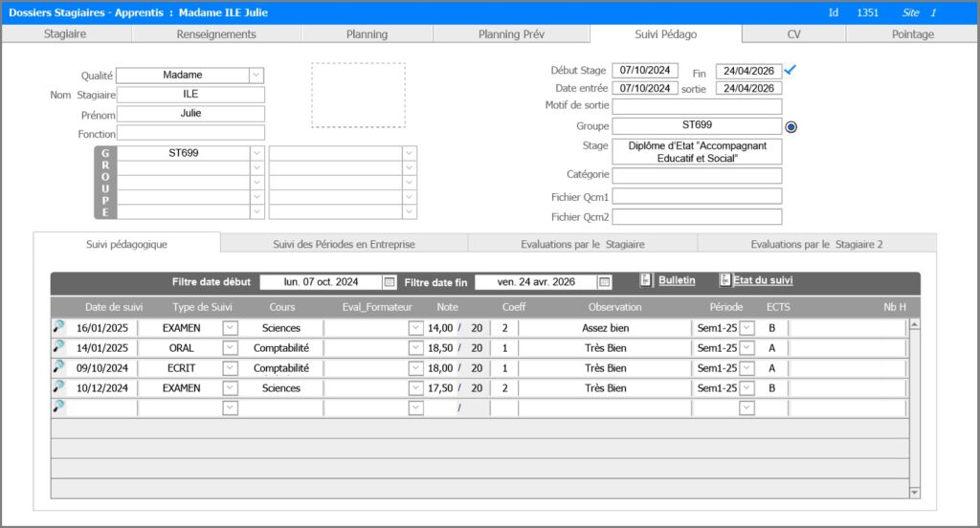
Task: Switch to the Planning Prév tab
Action: click(511, 34)
